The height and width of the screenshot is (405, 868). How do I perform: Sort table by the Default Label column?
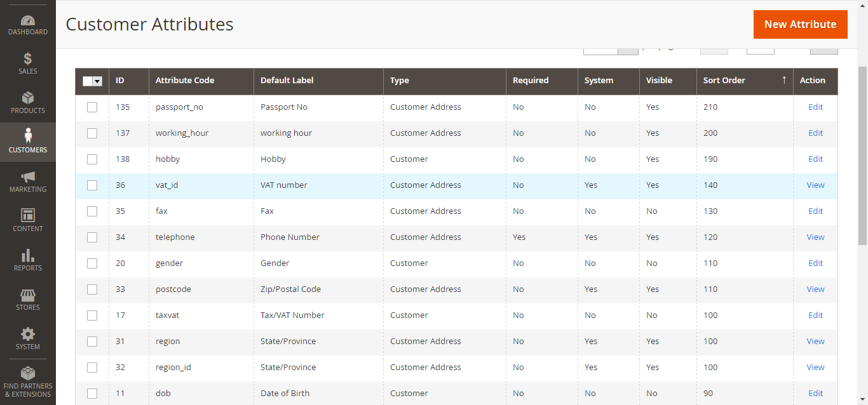click(287, 81)
